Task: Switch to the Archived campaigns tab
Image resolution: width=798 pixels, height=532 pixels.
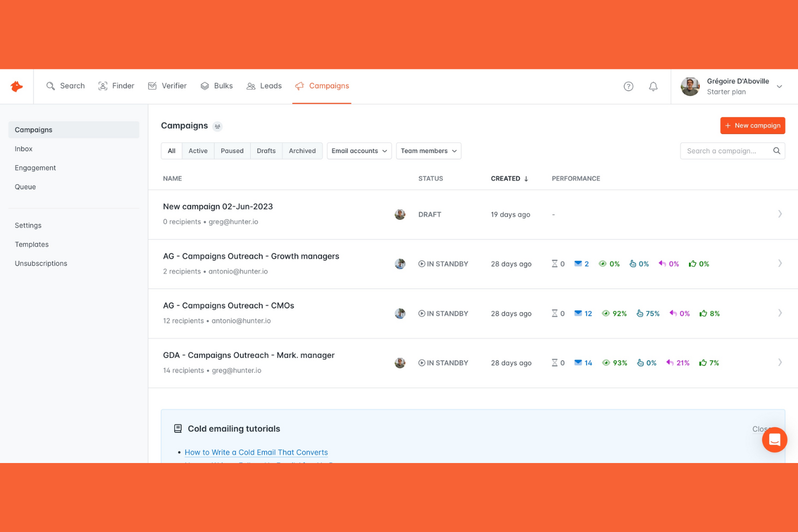Action: tap(302, 151)
